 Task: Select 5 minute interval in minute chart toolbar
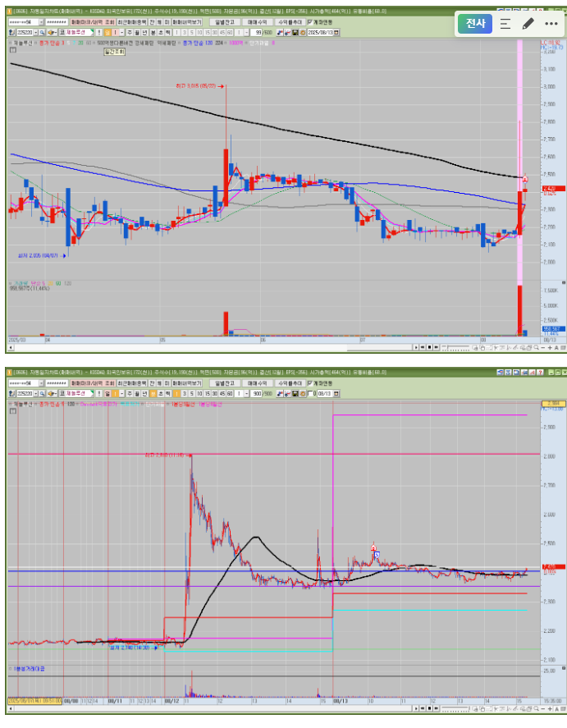[192, 393]
